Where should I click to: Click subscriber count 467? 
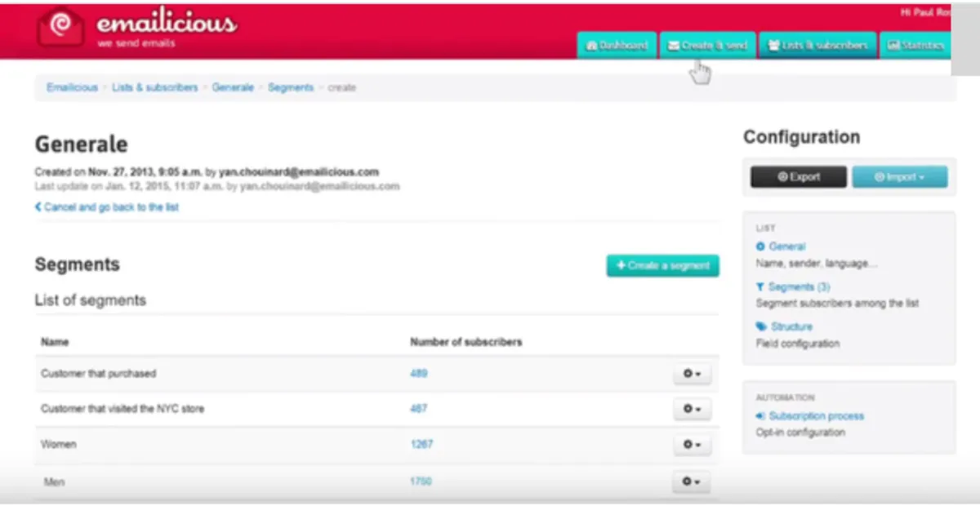click(x=418, y=409)
